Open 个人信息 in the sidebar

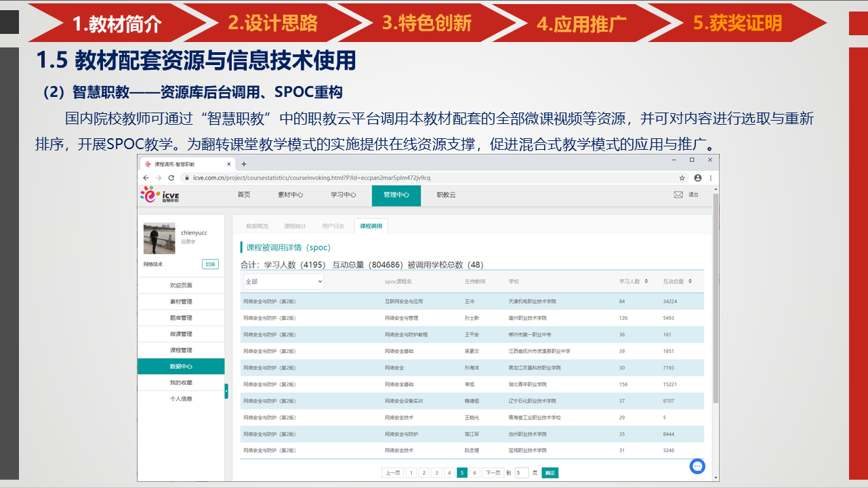tap(181, 399)
